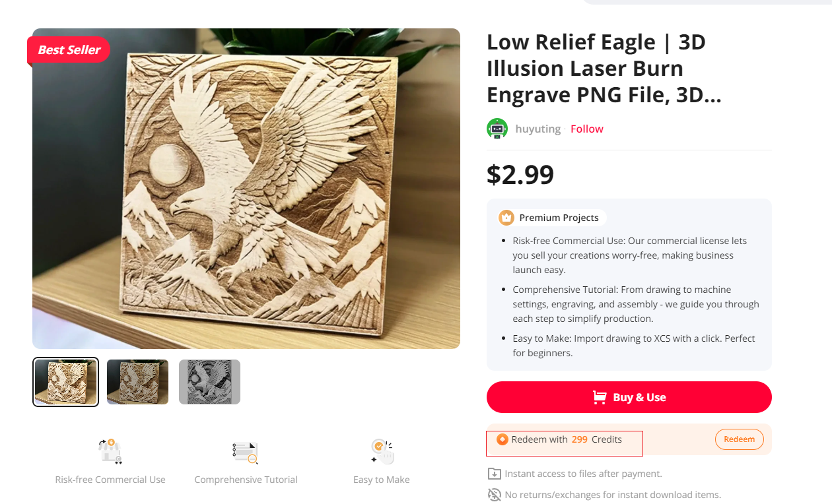
Task: Click the huyuting robot avatar icon
Action: tap(497, 129)
